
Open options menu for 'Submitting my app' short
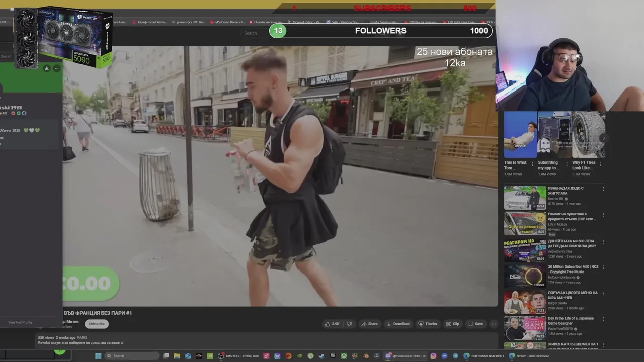point(567,164)
